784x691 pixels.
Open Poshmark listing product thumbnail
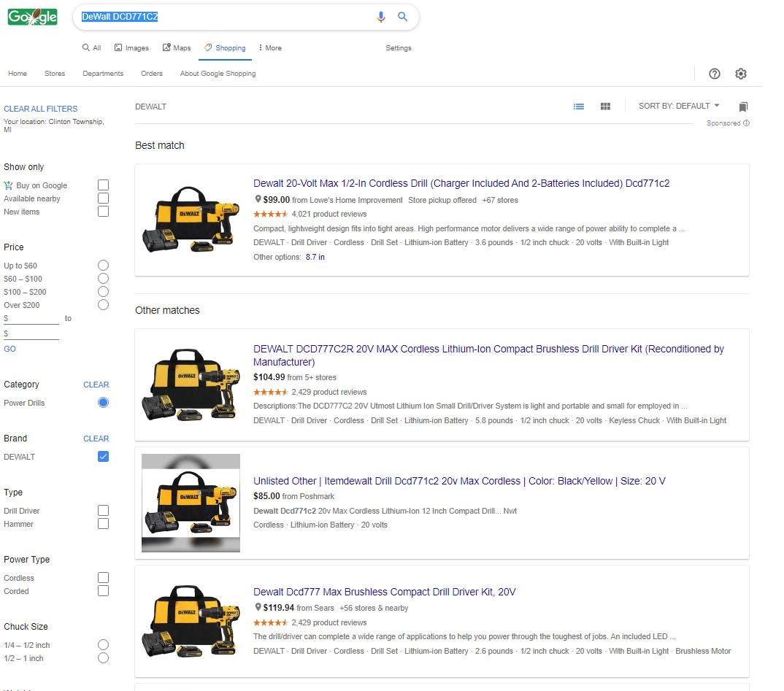[191, 503]
